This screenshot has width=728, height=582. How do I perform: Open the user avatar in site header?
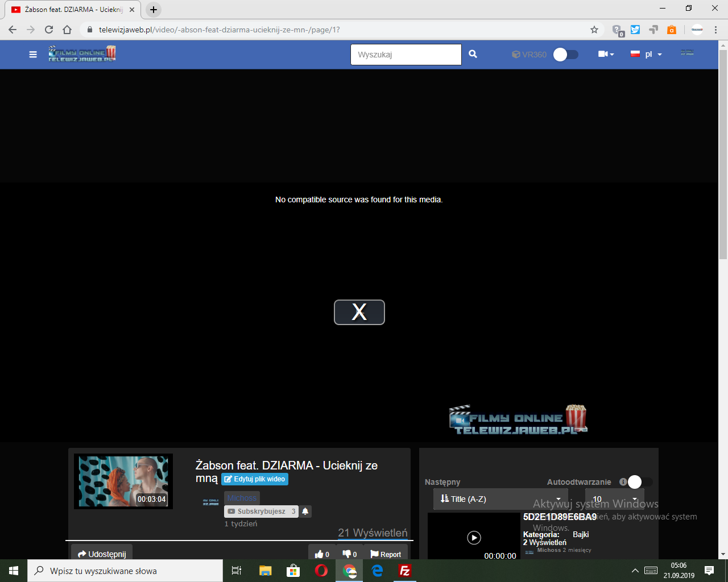pos(687,53)
